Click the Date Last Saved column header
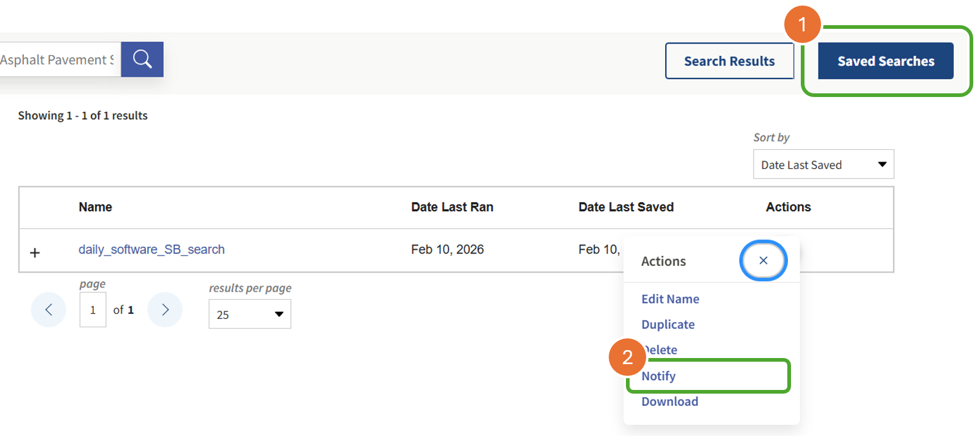The image size is (980, 436). [626, 207]
